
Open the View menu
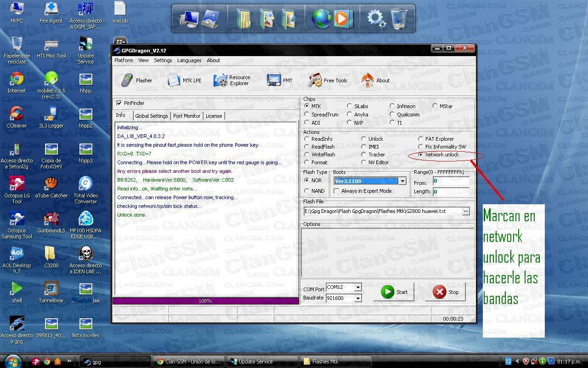click(143, 60)
